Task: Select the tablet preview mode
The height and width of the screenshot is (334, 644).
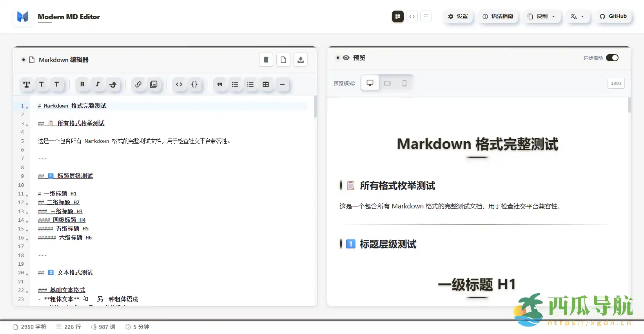Action: point(387,83)
